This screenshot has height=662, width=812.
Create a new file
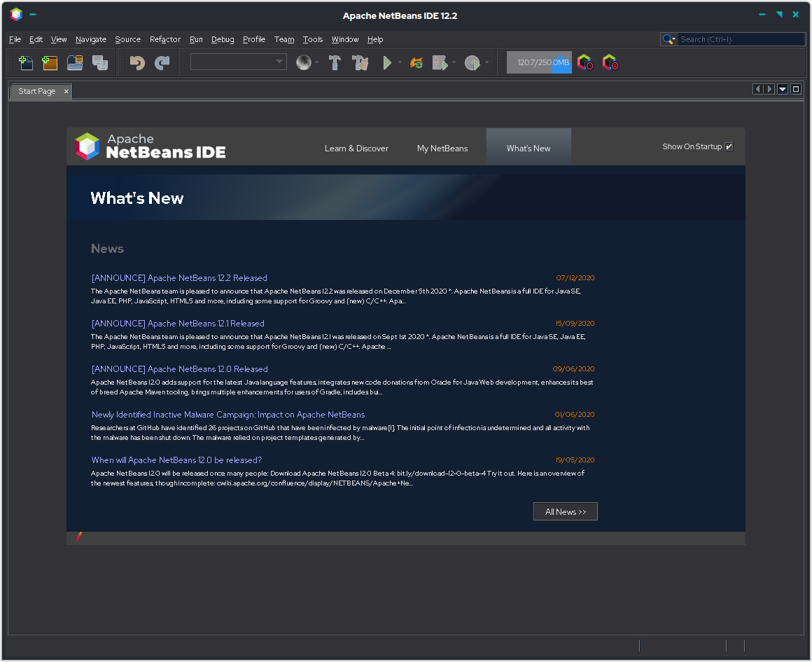(x=26, y=62)
